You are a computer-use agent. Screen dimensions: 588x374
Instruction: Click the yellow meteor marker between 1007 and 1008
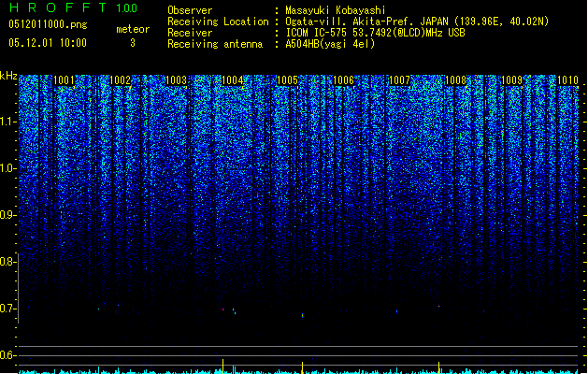tap(439, 367)
